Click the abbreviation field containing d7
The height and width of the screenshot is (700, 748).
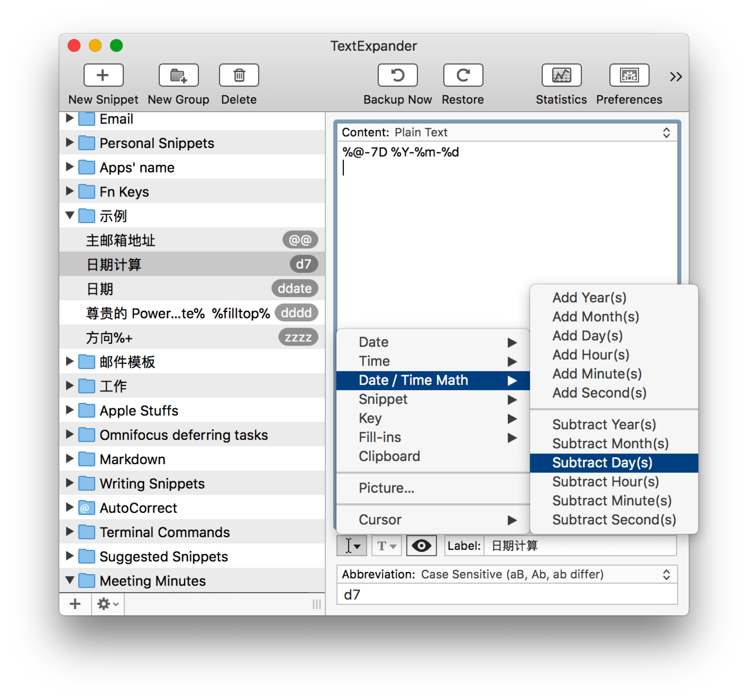507,595
